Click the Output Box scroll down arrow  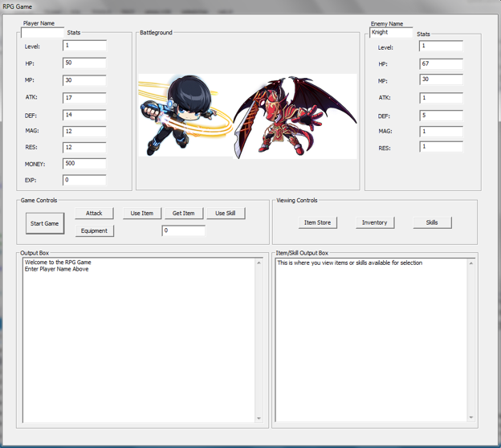[x=259, y=418]
